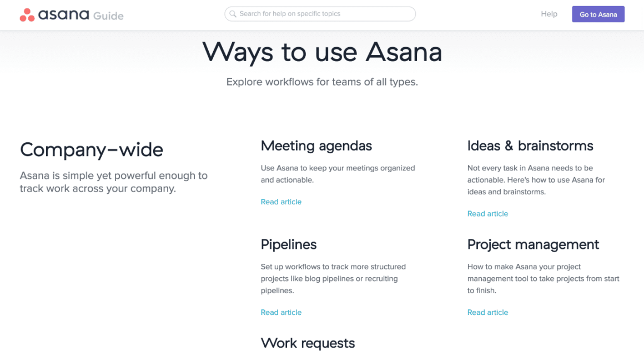Read article for Ideas & brainstorms
Screen dimensions: 644x361
click(487, 213)
